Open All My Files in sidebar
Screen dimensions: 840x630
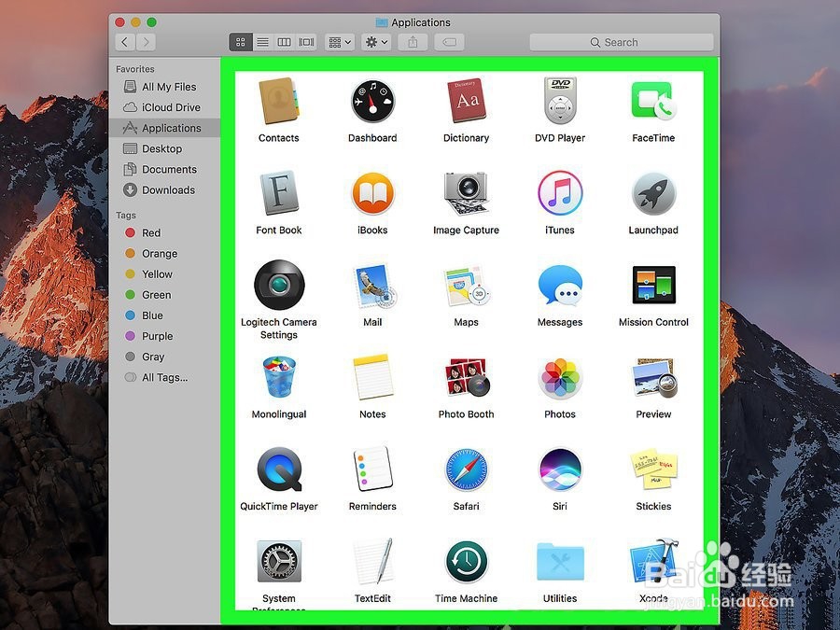click(165, 87)
